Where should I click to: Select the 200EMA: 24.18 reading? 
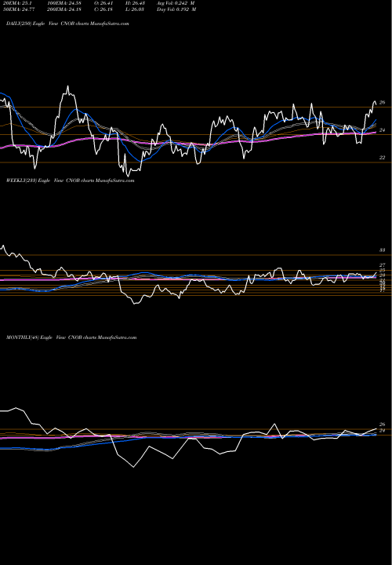[x=66, y=9]
